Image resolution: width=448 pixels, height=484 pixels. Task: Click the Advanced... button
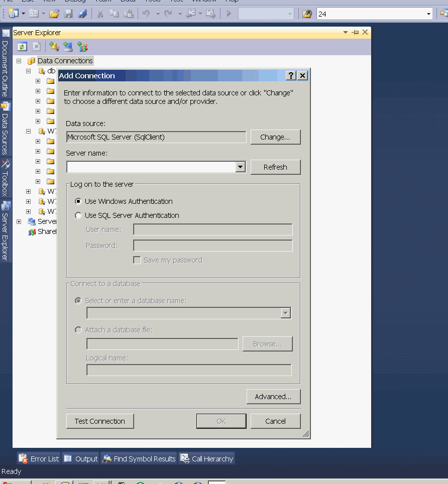pyautogui.click(x=273, y=397)
